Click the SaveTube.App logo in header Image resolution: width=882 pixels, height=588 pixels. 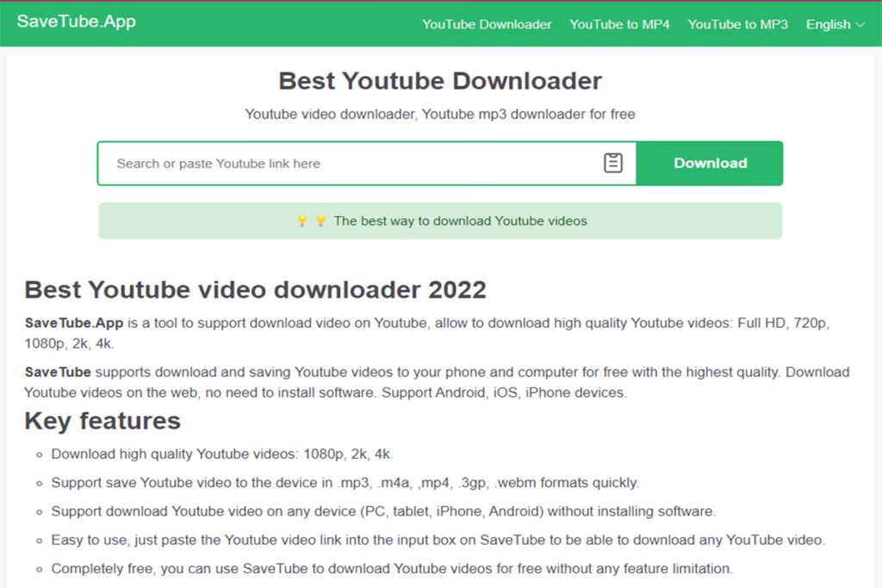point(77,22)
